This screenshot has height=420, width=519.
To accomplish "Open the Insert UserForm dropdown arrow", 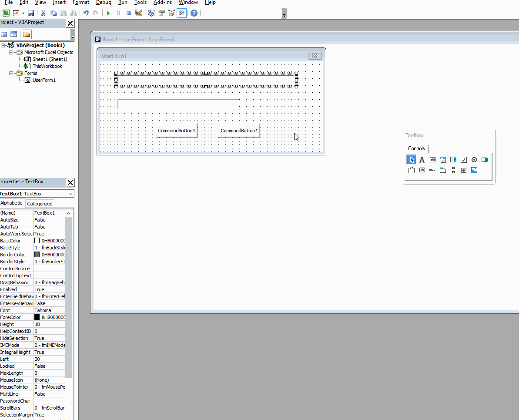I will [23, 13].
